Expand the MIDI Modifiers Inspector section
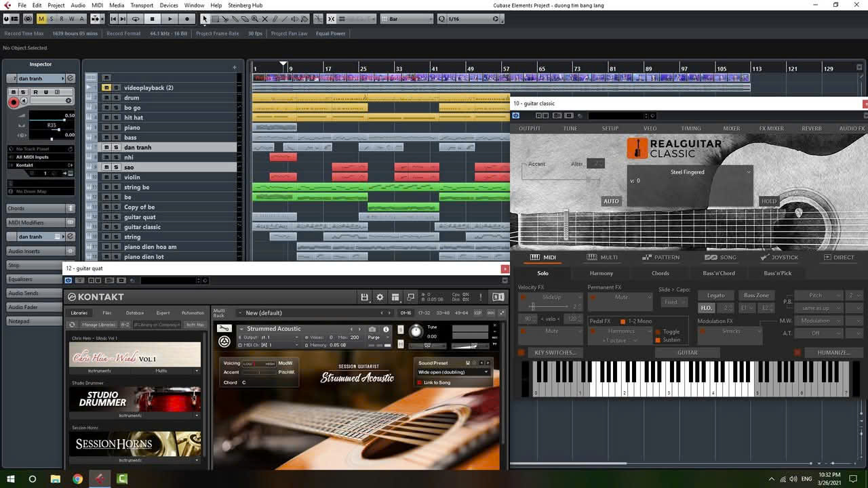This screenshot has height=488, width=868. (41, 223)
